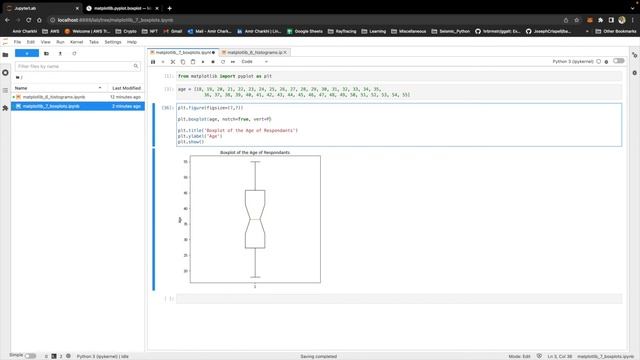Open the cell type Code dropdown
640x360 pixels.
point(255,62)
